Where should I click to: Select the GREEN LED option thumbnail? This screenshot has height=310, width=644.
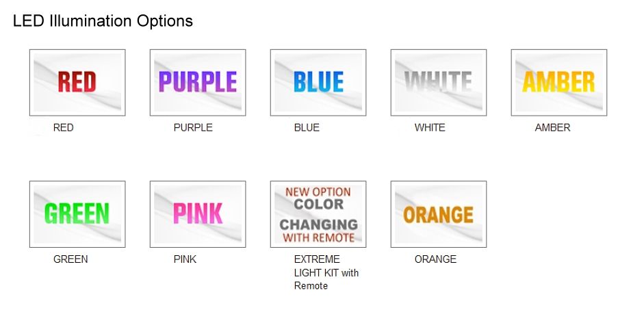pos(77,214)
